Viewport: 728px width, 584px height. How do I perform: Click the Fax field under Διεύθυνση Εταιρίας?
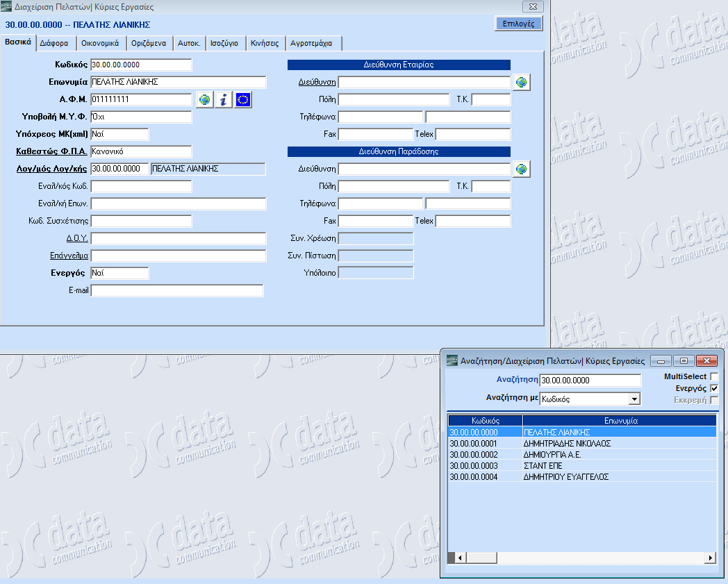coord(375,134)
